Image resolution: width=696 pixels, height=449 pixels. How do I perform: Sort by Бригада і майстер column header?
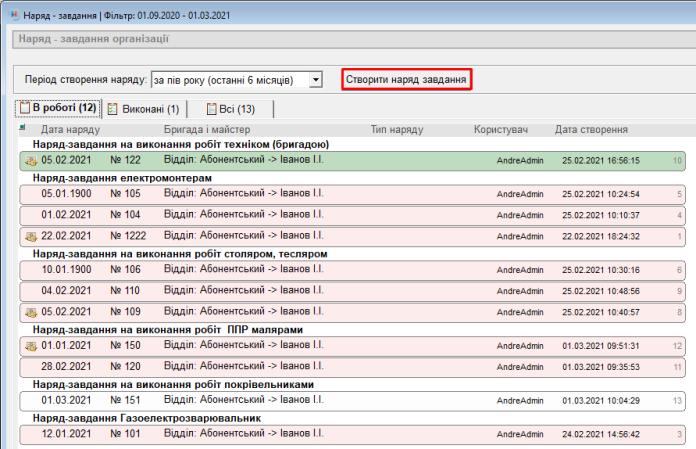point(206,130)
